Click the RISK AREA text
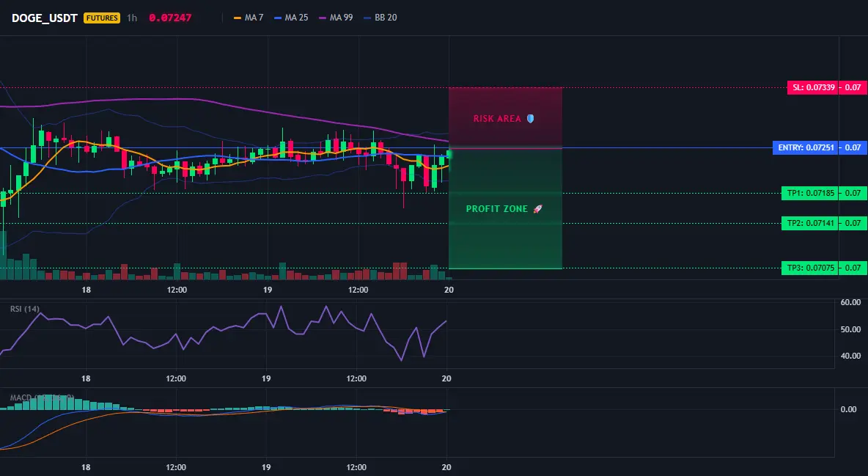The image size is (868, 476). point(497,119)
